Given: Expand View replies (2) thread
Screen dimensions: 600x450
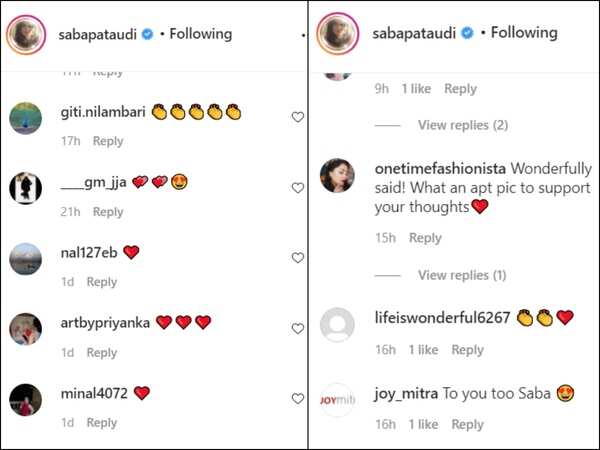Looking at the screenshot, I should [x=462, y=125].
